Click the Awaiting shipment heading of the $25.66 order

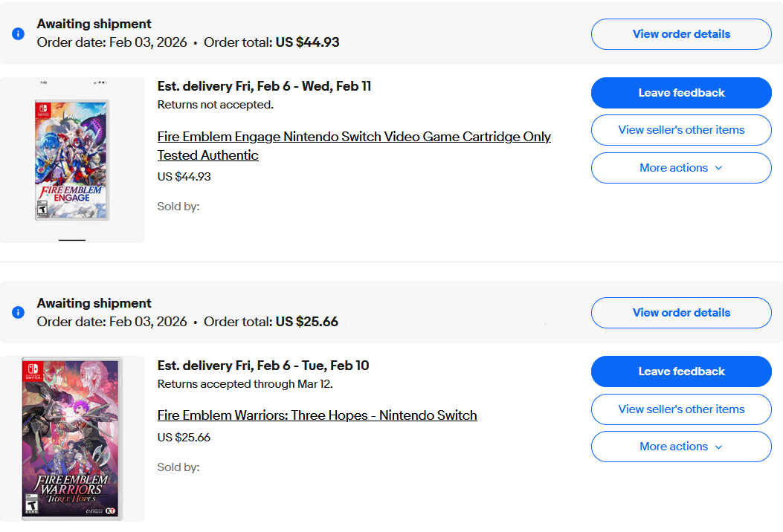tap(94, 303)
